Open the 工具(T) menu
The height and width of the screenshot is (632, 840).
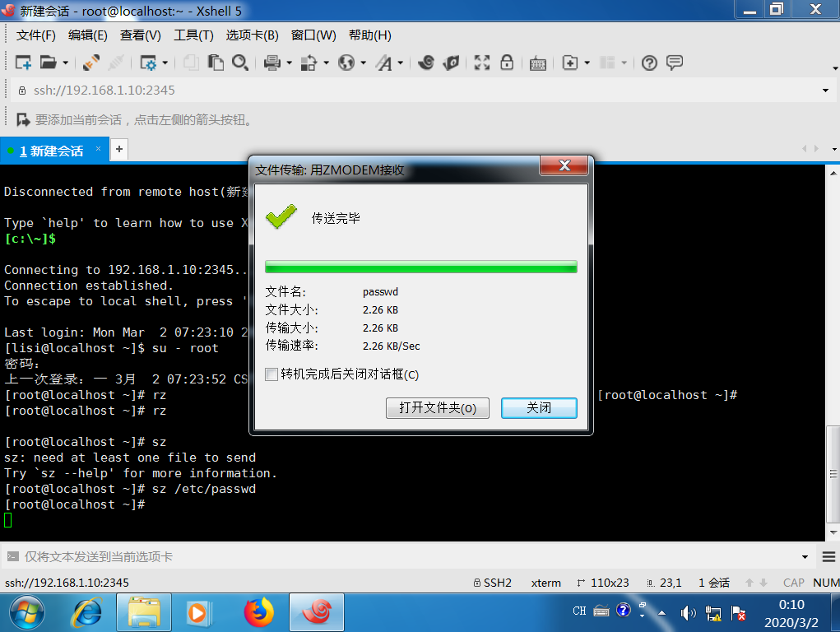[193, 35]
